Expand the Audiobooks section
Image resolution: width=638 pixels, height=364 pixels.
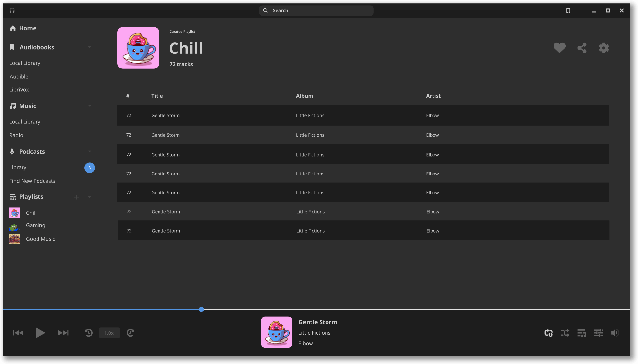coord(90,47)
